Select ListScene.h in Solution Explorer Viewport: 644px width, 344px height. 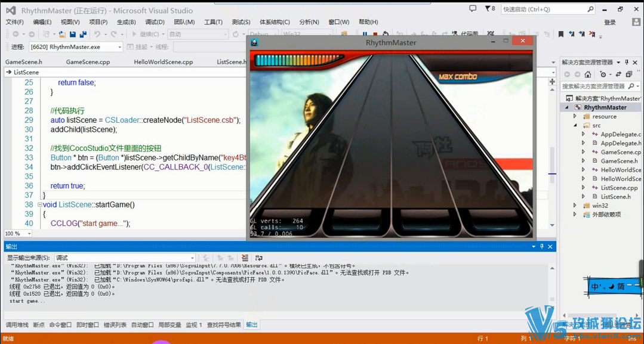click(x=615, y=197)
